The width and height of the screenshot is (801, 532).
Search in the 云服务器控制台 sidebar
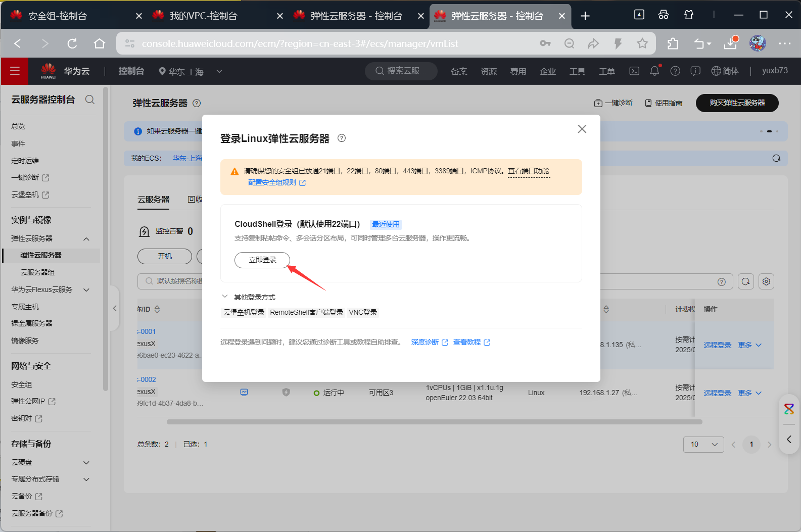coord(90,100)
